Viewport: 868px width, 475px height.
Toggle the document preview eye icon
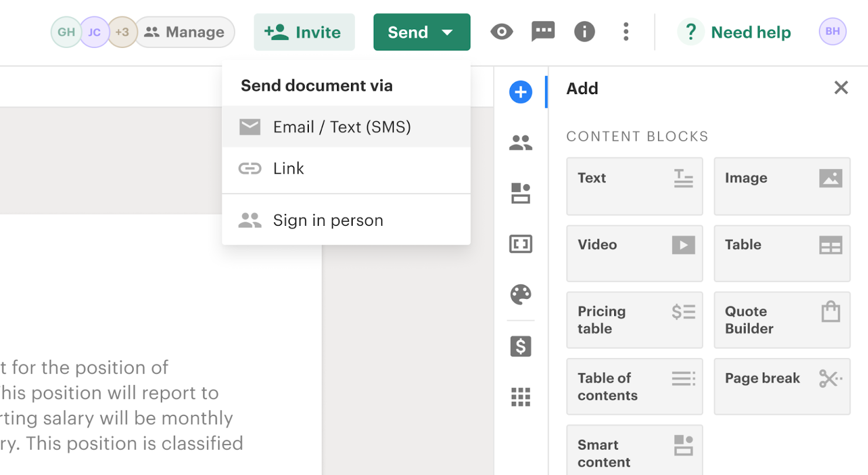pos(501,32)
